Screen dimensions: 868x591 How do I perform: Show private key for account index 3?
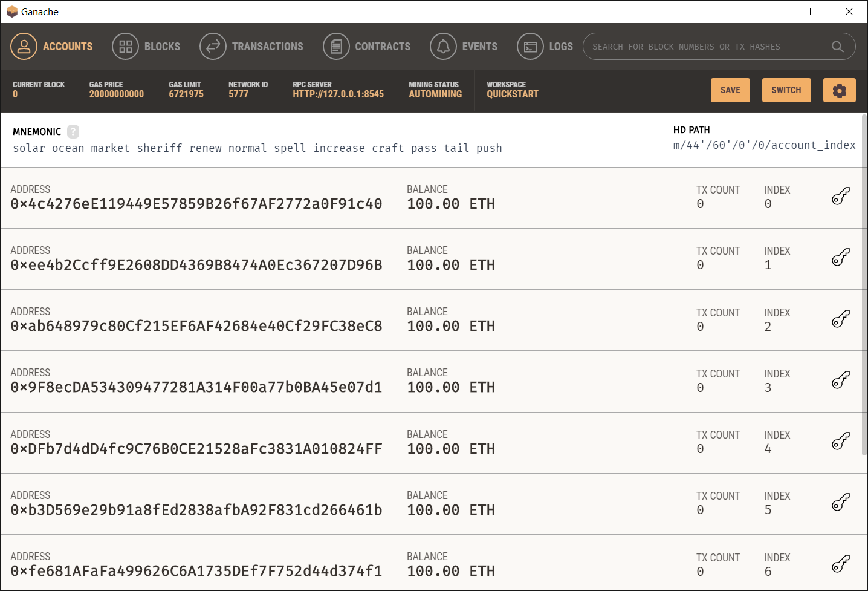click(841, 380)
